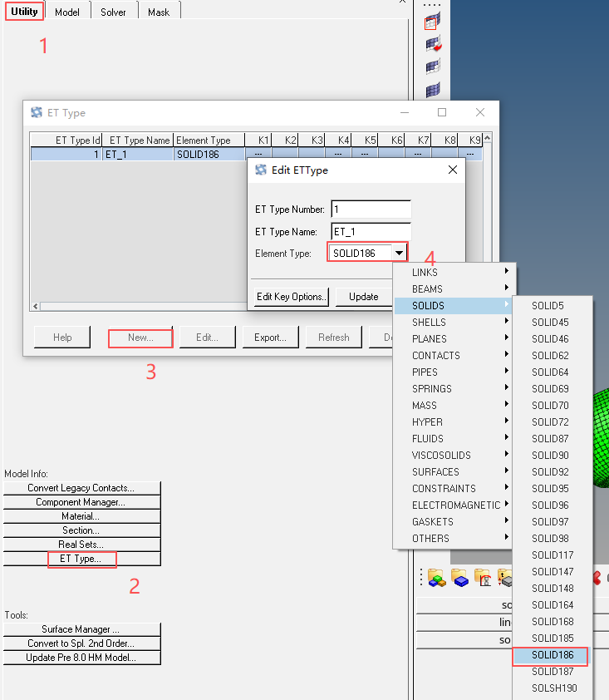Click the fully shaded mesh icon
Image resolution: width=609 pixels, height=700 pixels.
point(433,90)
